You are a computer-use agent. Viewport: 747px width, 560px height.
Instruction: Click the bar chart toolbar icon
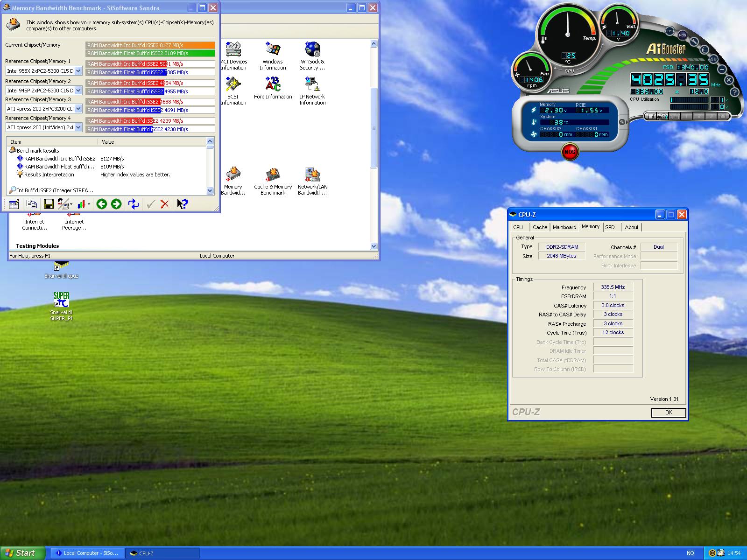[x=81, y=204]
